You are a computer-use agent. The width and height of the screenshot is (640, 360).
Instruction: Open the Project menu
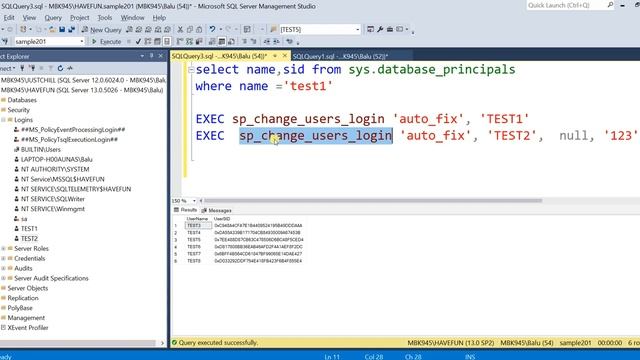click(80, 18)
